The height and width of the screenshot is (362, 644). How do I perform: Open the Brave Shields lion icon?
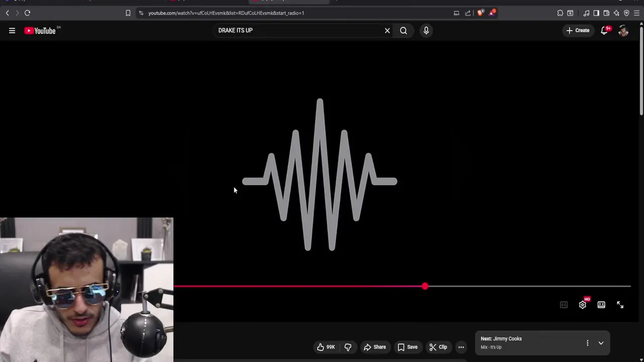coord(480,13)
